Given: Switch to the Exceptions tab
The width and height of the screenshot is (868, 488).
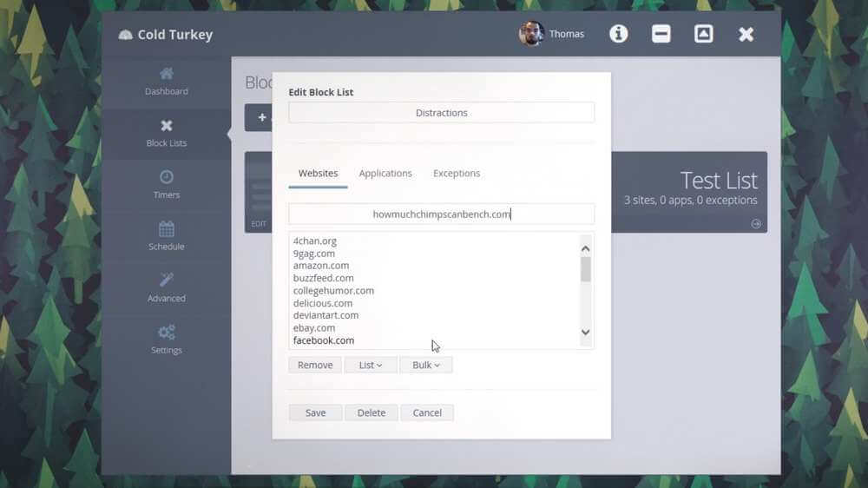Looking at the screenshot, I should pos(457,174).
